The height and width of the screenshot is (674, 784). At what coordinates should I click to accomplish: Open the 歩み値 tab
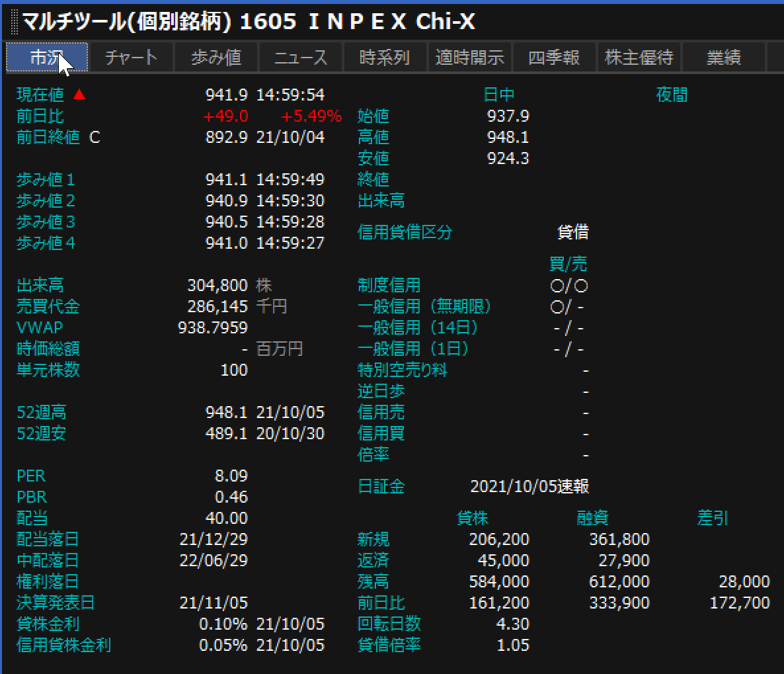(x=216, y=58)
